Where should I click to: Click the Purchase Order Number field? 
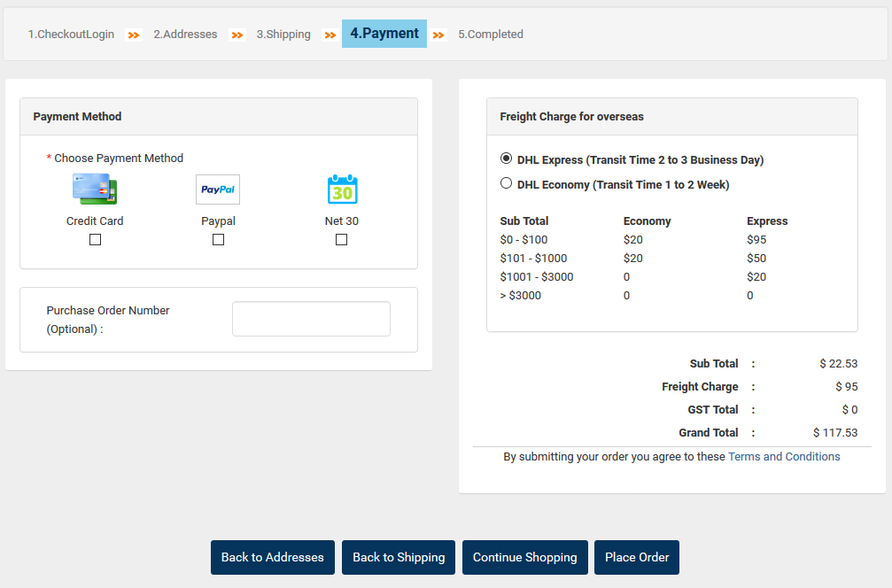coord(311,319)
